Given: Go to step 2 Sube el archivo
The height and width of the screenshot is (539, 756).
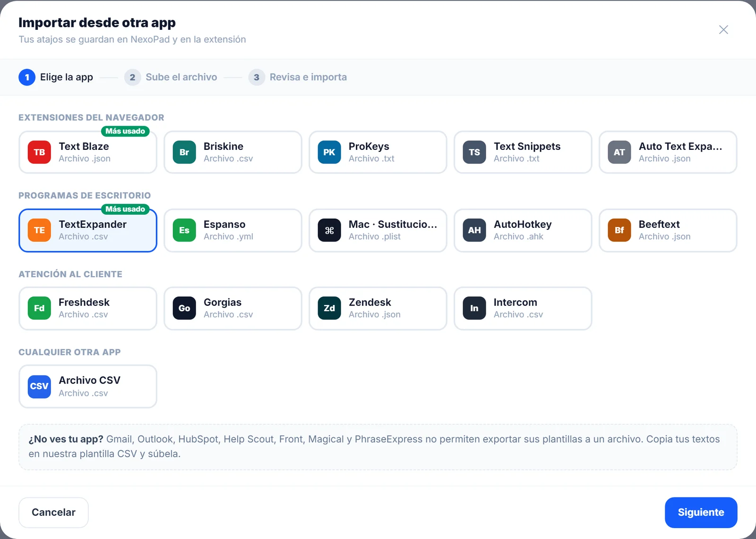Looking at the screenshot, I should (x=171, y=77).
